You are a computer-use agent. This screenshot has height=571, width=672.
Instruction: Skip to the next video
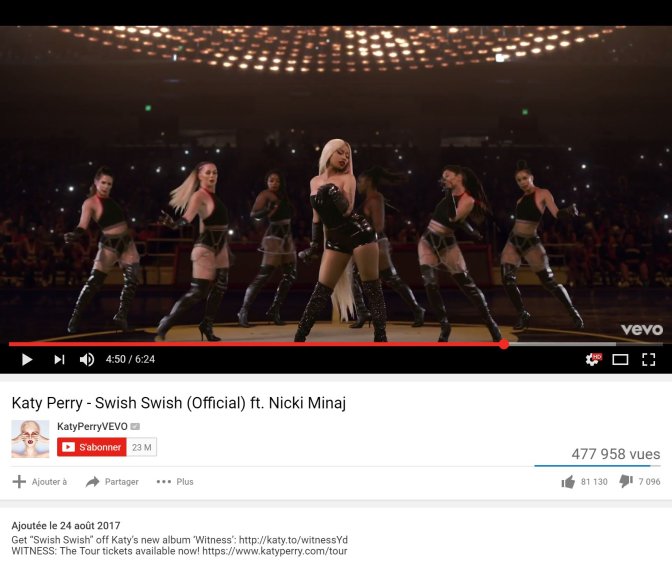tap(59, 359)
